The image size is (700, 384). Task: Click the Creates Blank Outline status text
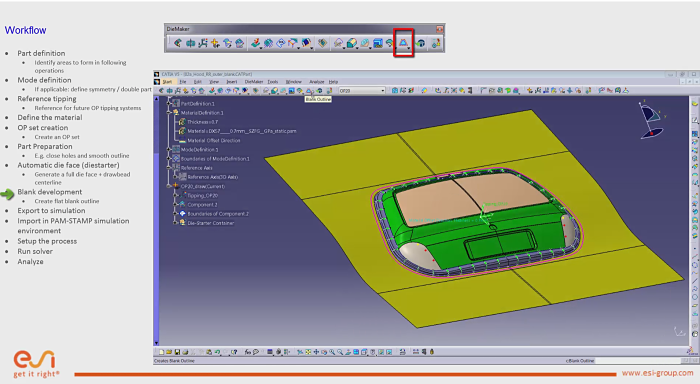(175, 361)
